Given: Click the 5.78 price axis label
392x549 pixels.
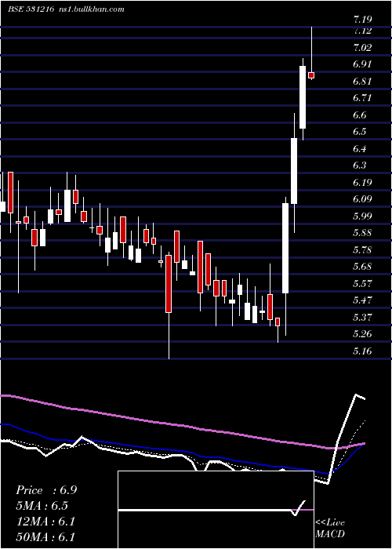Looking at the screenshot, I should (x=362, y=250).
